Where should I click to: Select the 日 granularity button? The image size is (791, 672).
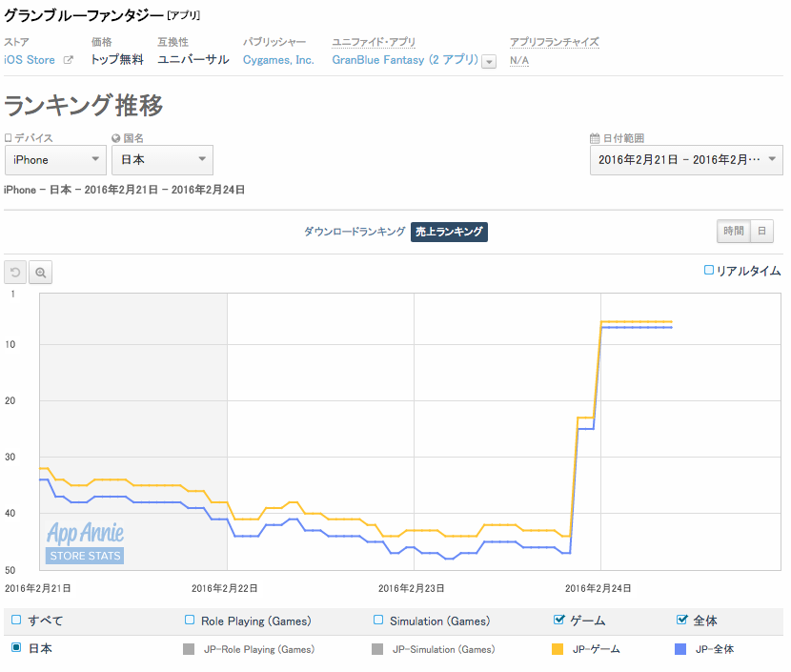(761, 231)
